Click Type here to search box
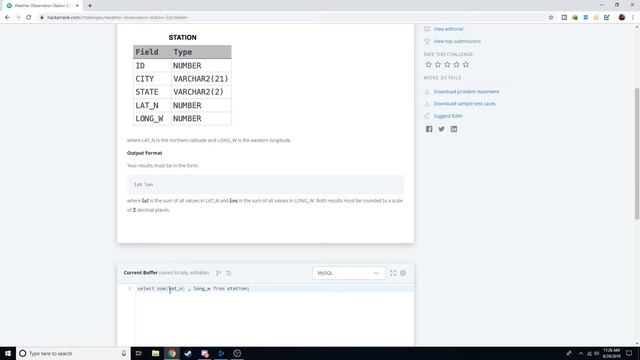This screenshot has height=360, width=640. [x=73, y=353]
